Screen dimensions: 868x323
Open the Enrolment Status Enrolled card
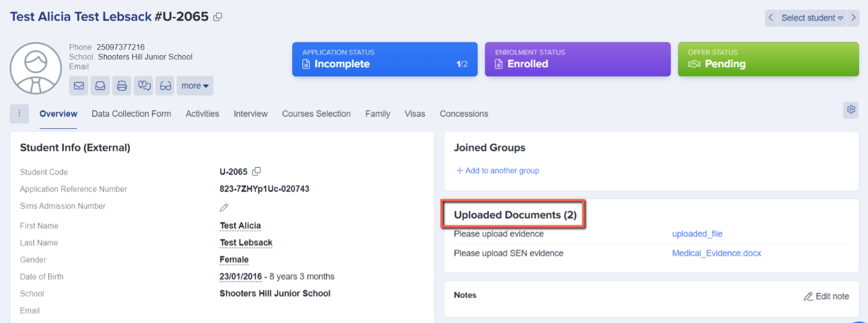click(578, 59)
